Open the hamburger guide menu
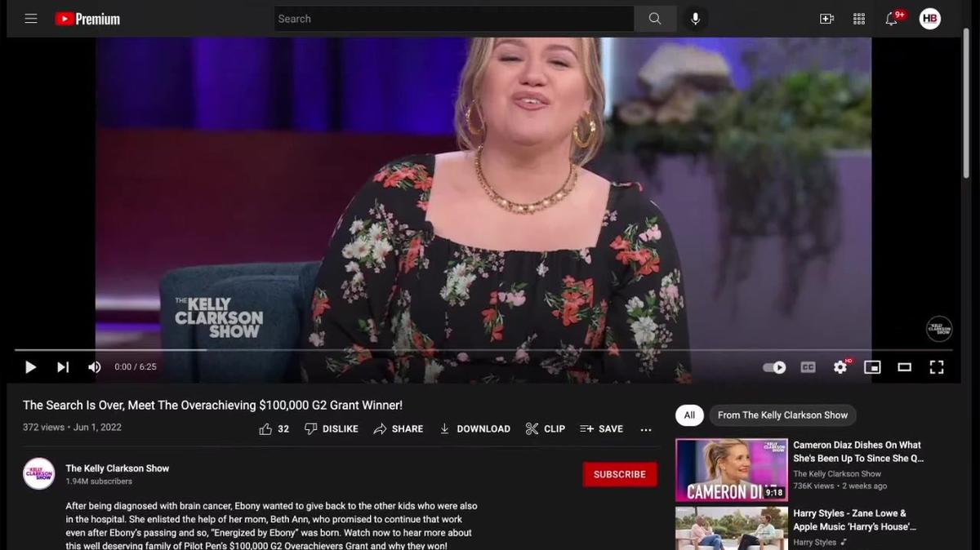The height and width of the screenshot is (550, 980). click(31, 19)
